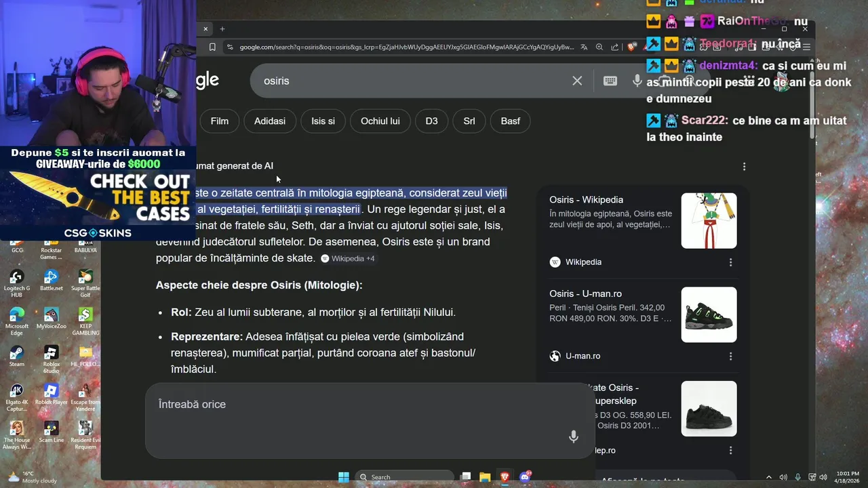This screenshot has width=868, height=488.
Task: Open options menu for Wikipedia source card
Action: coord(730,262)
